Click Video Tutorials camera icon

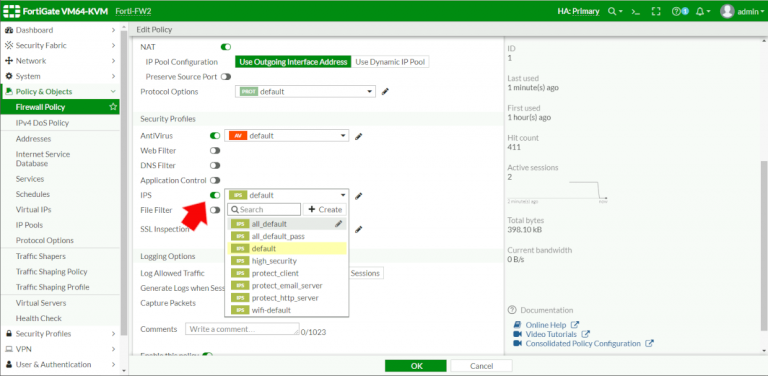coord(518,334)
